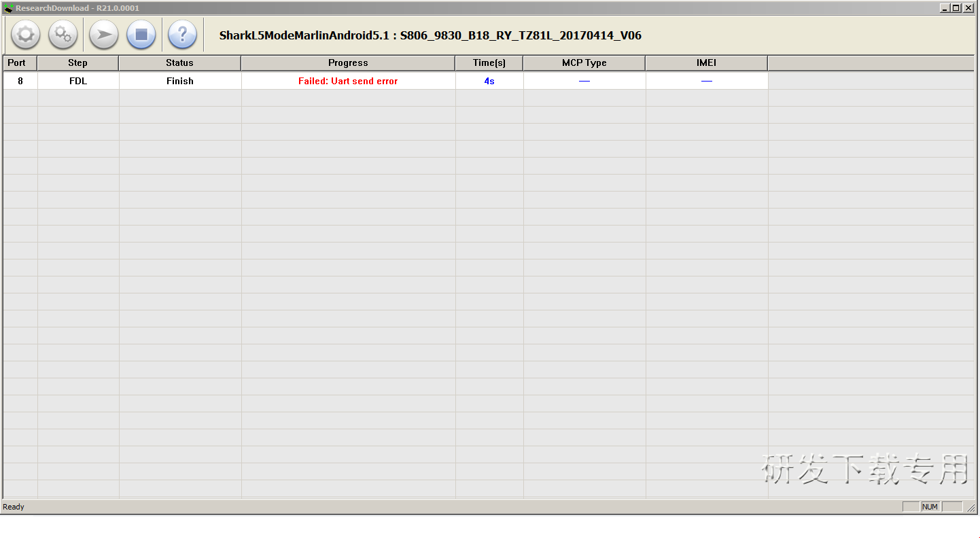Open the Help question mark icon
This screenshot has width=980, height=538.
point(182,35)
